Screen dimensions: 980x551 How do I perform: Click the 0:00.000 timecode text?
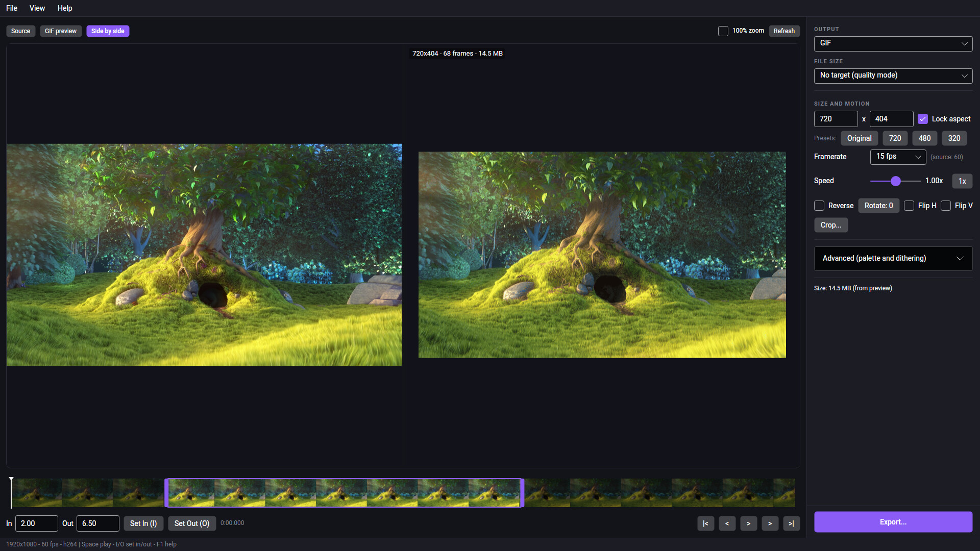(232, 523)
